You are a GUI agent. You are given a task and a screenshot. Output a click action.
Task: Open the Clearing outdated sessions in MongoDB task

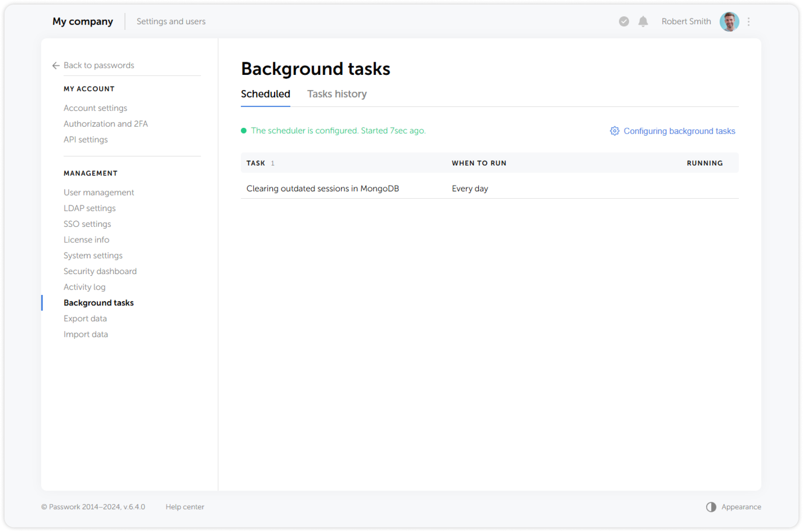322,188
